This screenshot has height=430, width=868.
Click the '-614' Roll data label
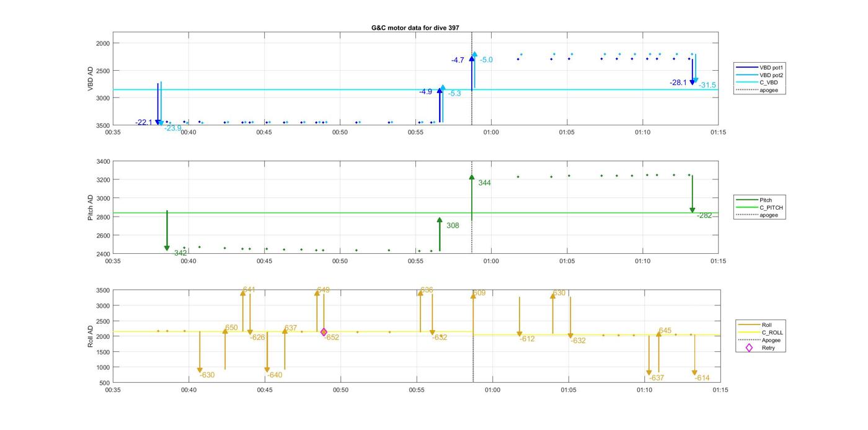point(702,378)
